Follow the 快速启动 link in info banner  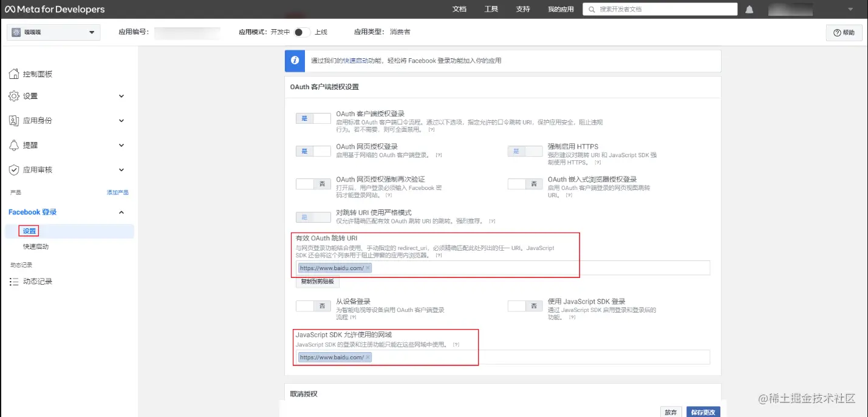click(x=355, y=61)
